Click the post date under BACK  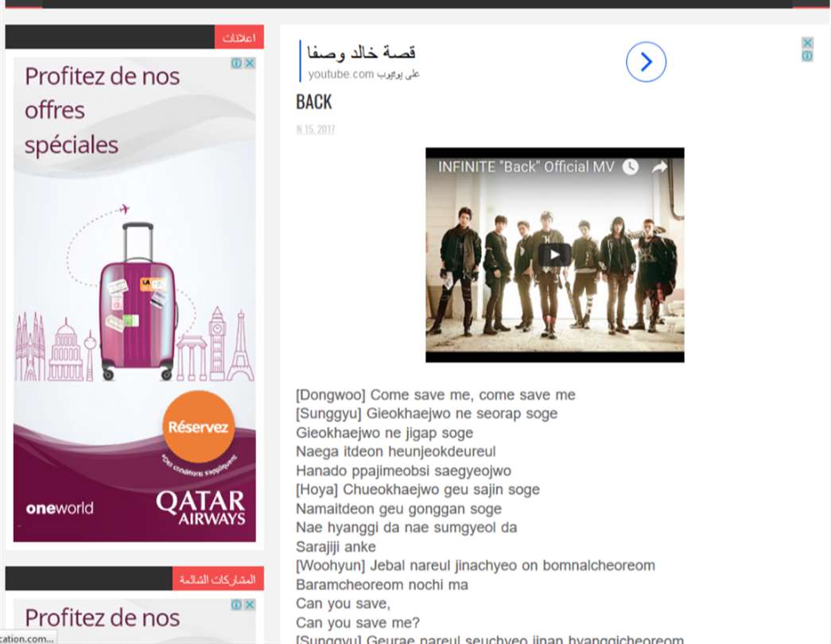316,130
